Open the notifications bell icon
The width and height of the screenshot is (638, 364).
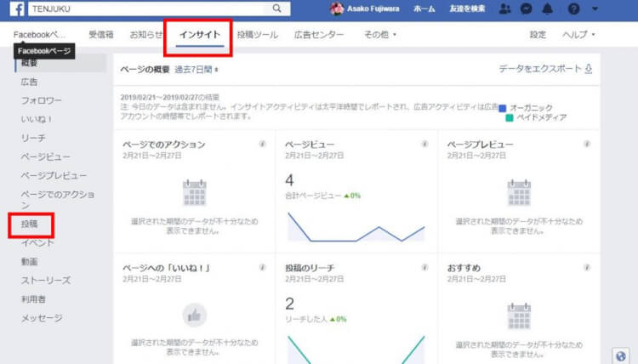pos(548,9)
